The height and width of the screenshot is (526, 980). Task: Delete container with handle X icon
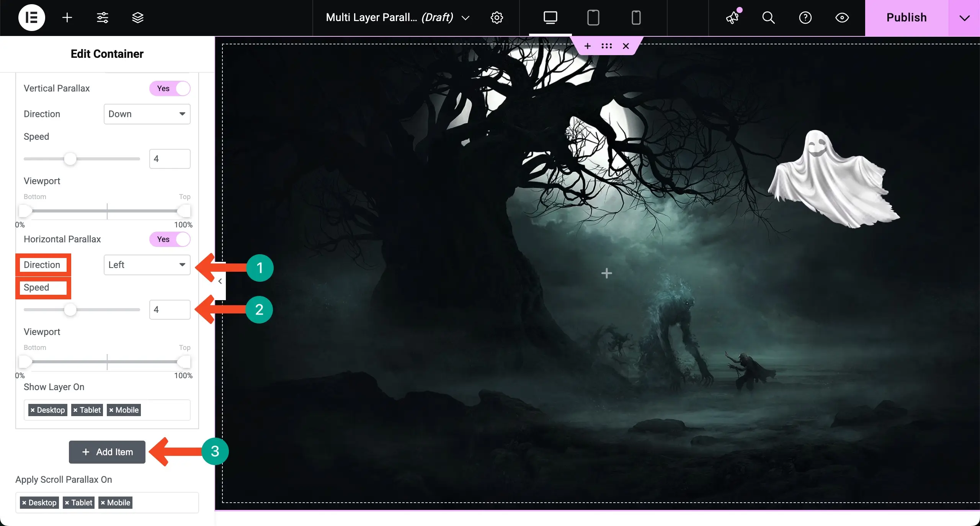click(x=626, y=46)
